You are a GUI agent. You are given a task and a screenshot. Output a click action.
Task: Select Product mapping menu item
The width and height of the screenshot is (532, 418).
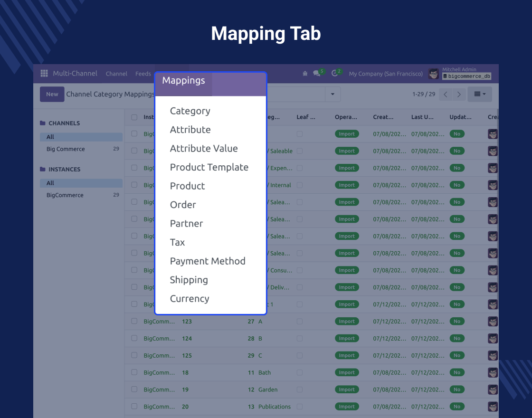(x=187, y=186)
